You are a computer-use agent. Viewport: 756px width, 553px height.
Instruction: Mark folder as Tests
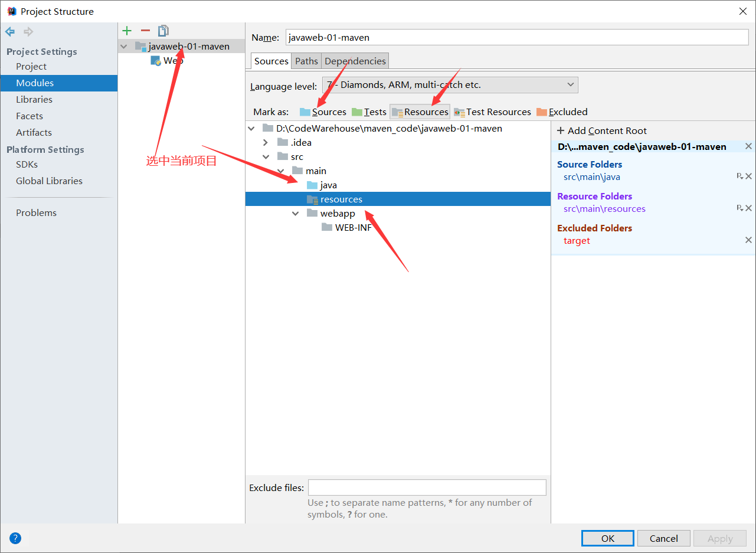click(x=369, y=112)
